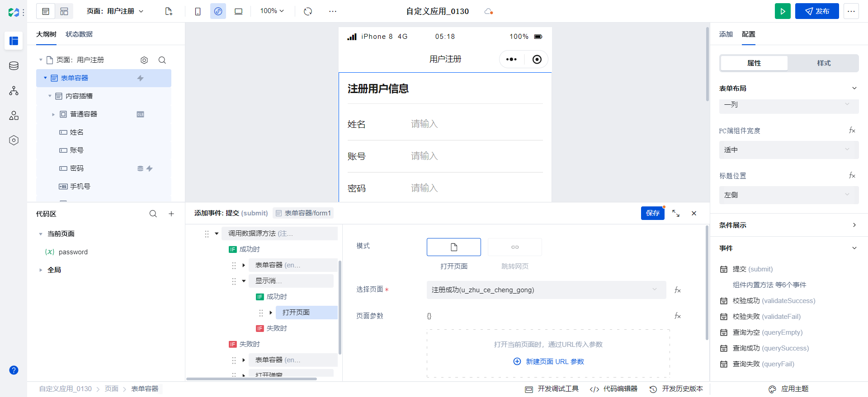Viewport: 868px width, 397px height.
Task: Click the code area search icon
Action: click(153, 214)
